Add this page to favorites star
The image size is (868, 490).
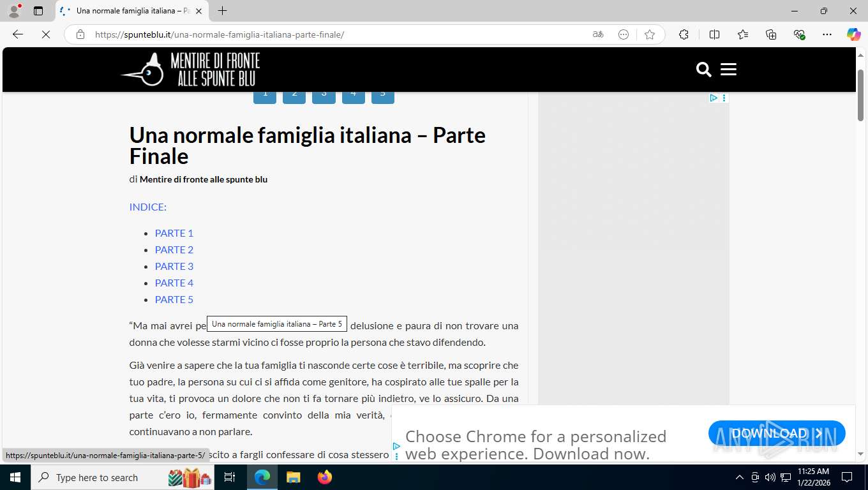tap(650, 34)
